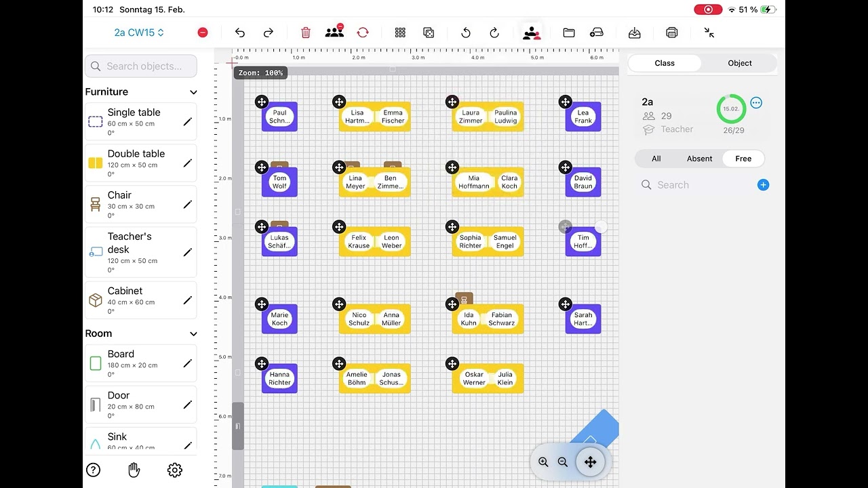Select the Julia Klein seat
Screen dimensions: 868x488
pyautogui.click(x=505, y=378)
